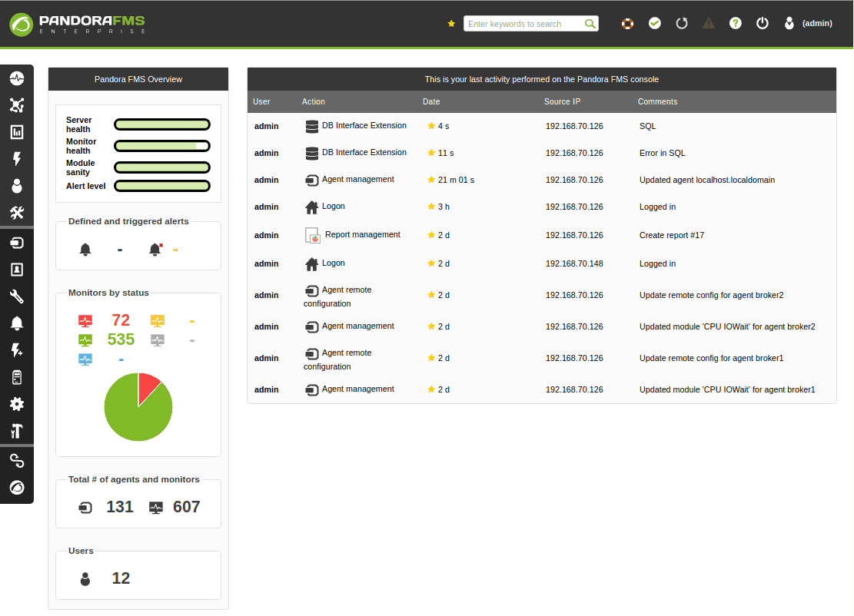The height and width of the screenshot is (616, 854).
Task: Click the keyword search input field
Action: point(524,24)
